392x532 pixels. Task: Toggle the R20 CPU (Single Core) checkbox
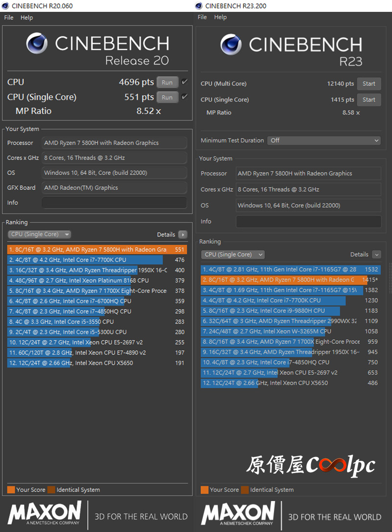tap(184, 97)
